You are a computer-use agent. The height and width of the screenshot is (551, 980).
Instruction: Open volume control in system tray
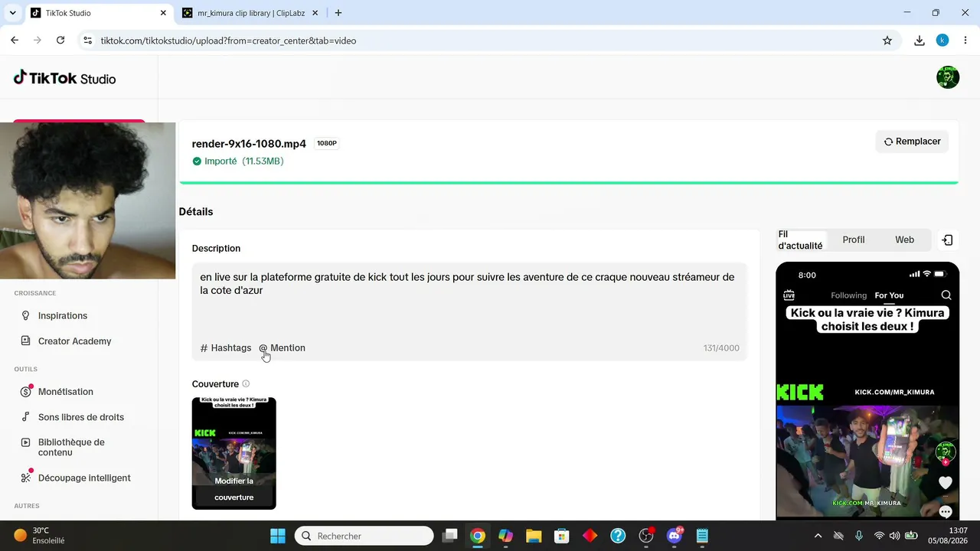[894, 536]
